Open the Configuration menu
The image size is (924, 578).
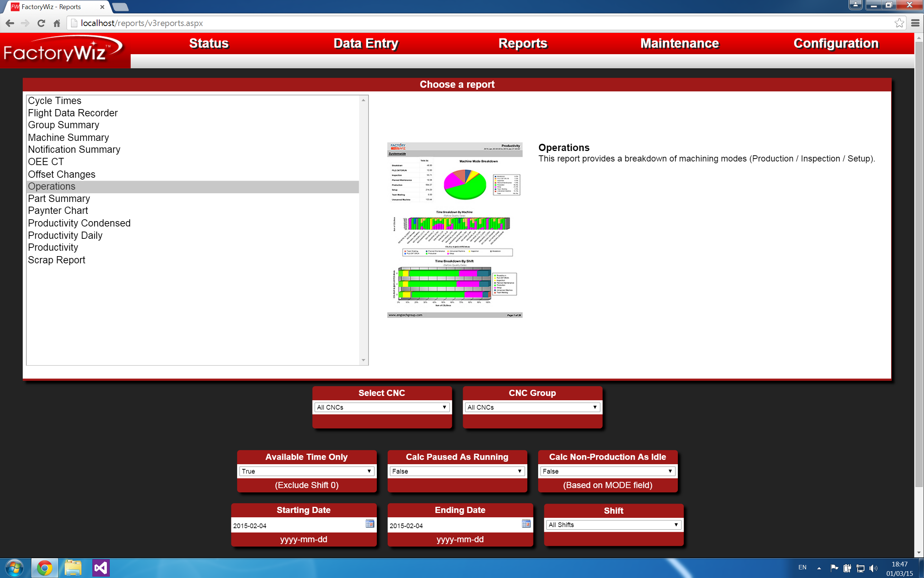[836, 43]
